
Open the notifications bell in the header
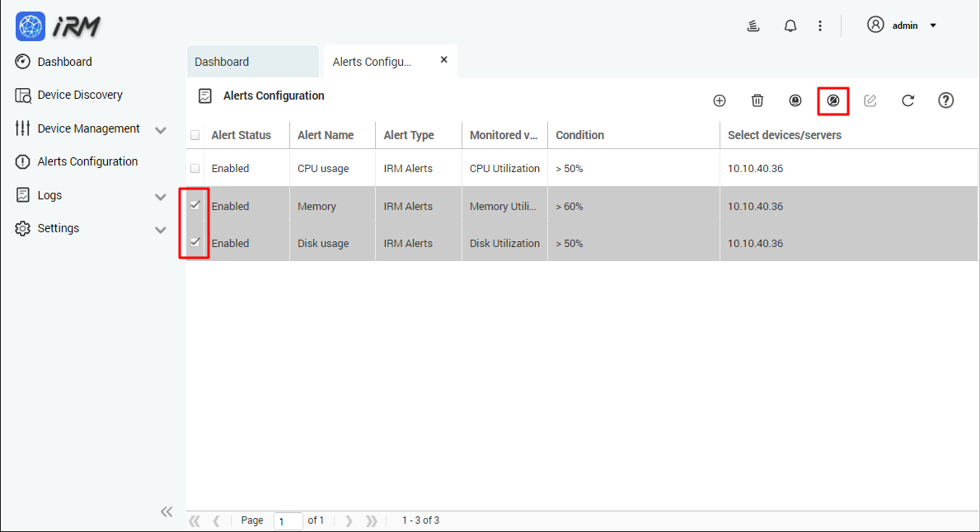click(790, 26)
